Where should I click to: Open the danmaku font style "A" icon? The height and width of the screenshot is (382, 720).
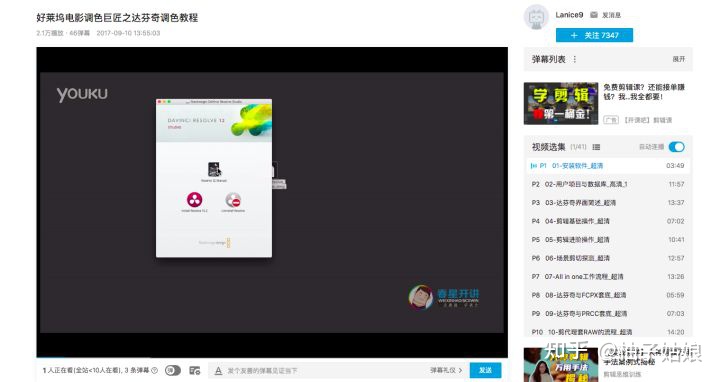pyautogui.click(x=219, y=371)
